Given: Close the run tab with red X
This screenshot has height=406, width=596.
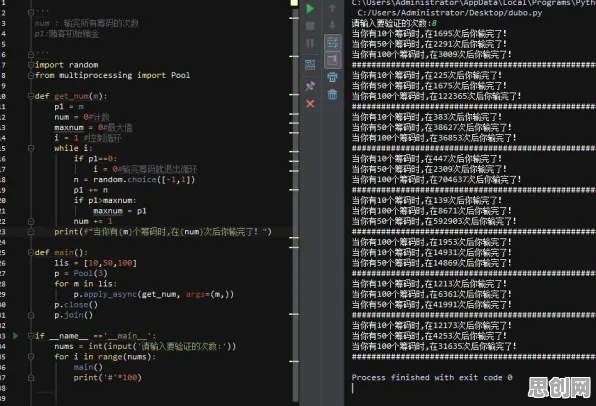Looking at the screenshot, I should (x=310, y=103).
